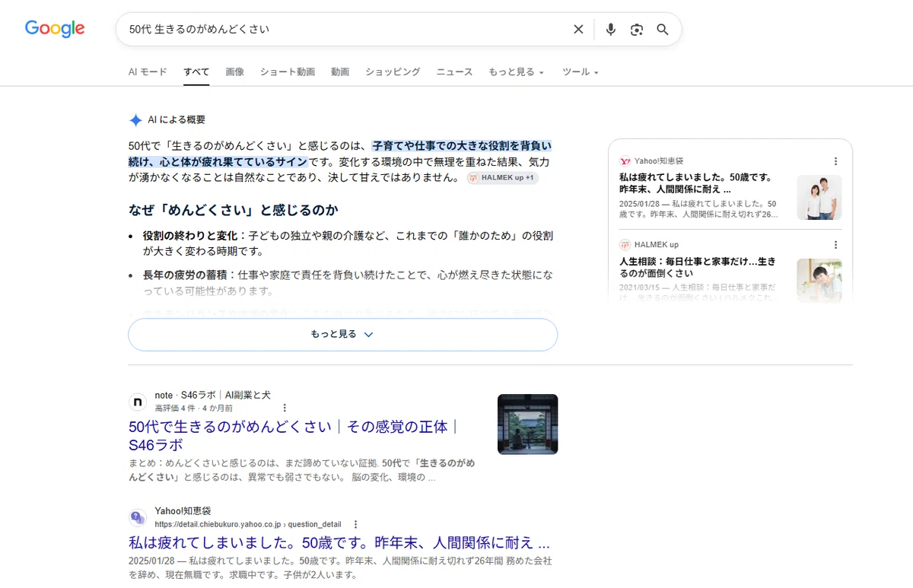The image size is (913, 588).
Task: Expand もっと見る dropdown in tab bar
Action: click(517, 72)
